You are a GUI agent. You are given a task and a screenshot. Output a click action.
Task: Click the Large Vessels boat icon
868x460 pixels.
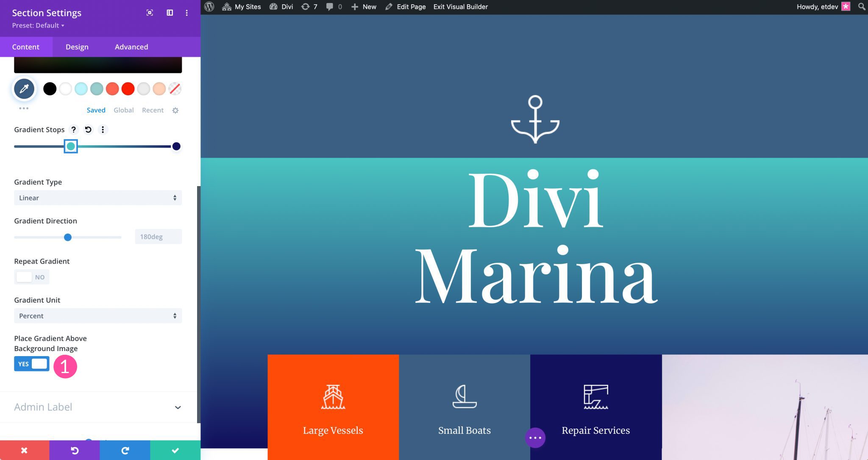(x=333, y=396)
